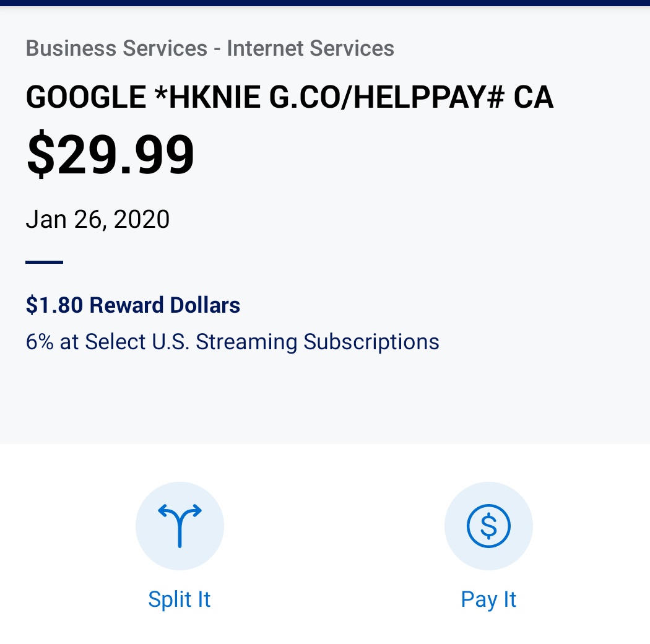Viewport: 650px width, 644px height.
Task: Tap G.CO/HELPPAY# in the merchant title
Action: (x=386, y=97)
